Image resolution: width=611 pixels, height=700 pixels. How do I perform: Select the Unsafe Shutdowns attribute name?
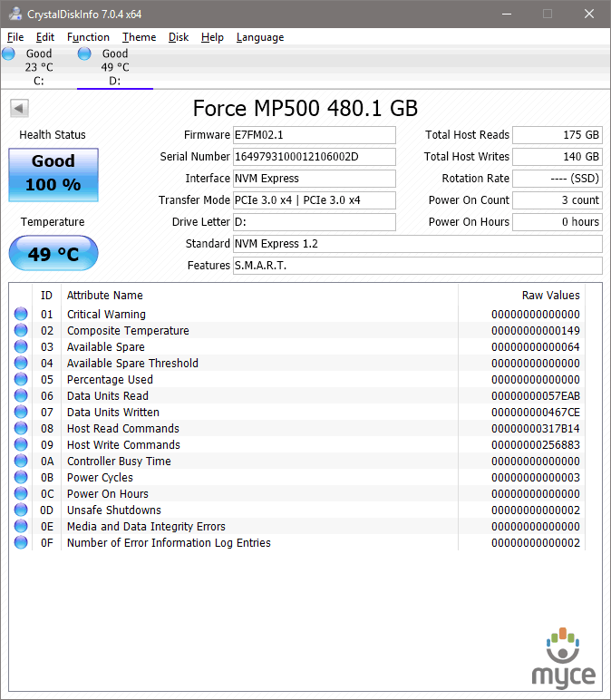click(114, 510)
